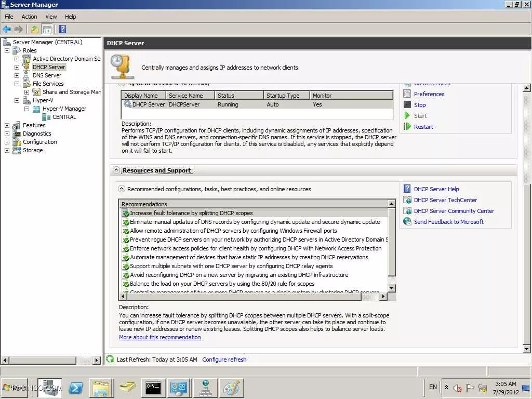Screen dimensions: 532x399
Task: Click the Preferences icon in actions pane
Action: pyautogui.click(x=407, y=94)
